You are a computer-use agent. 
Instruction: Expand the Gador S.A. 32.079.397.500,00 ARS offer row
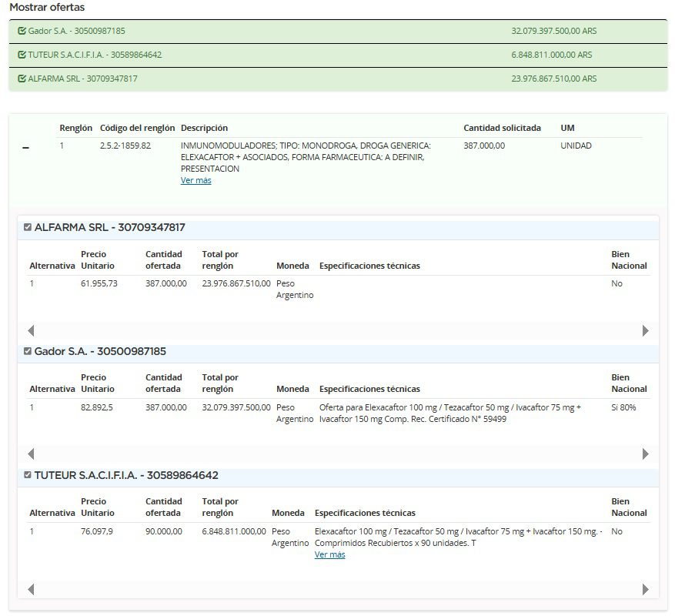pos(338,32)
